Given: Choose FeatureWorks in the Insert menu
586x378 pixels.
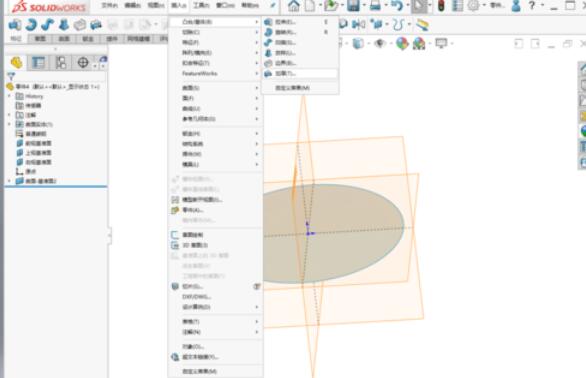Looking at the screenshot, I should pyautogui.click(x=216, y=74).
